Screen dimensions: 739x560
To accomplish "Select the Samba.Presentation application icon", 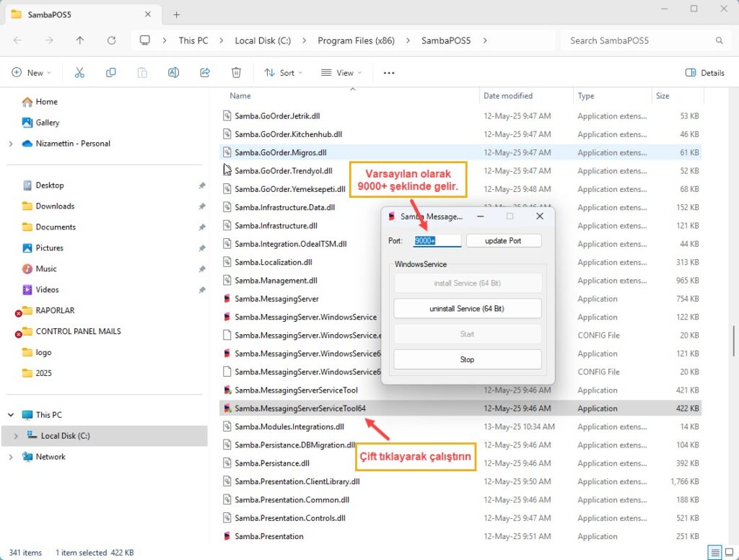I will (x=227, y=536).
